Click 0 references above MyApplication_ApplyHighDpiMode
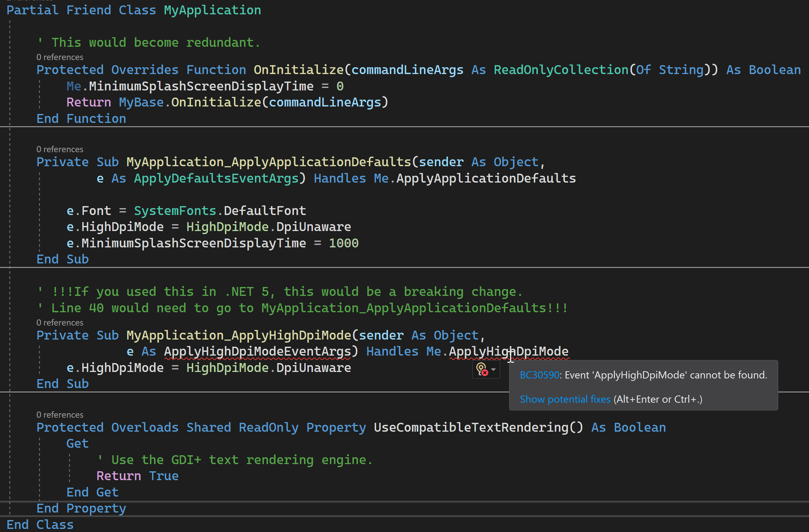This screenshot has width=809, height=532. 59,322
